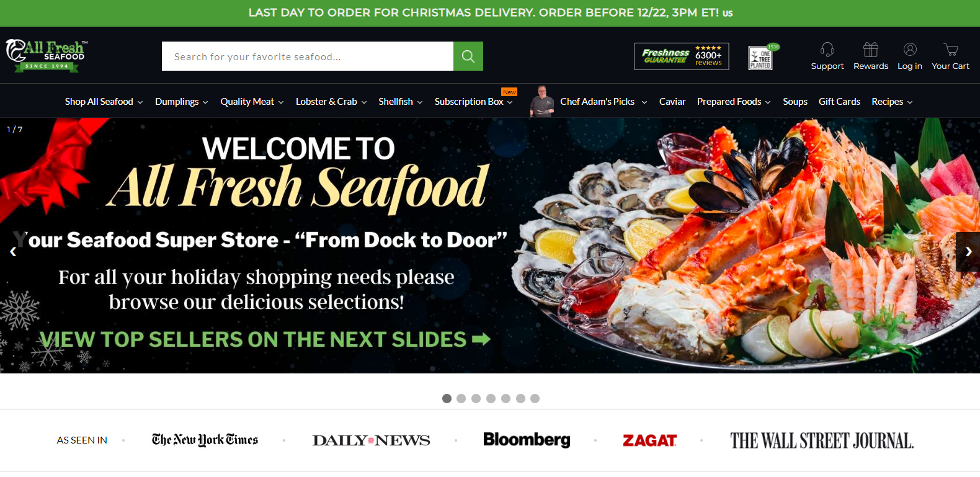The width and height of the screenshot is (980, 477).
Task: Click the green search magnifier button
Action: [x=468, y=56]
